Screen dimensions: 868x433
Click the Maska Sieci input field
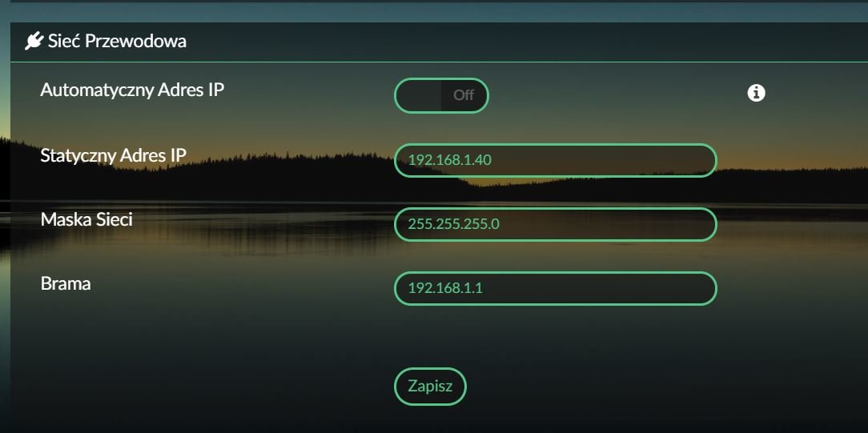coord(555,224)
